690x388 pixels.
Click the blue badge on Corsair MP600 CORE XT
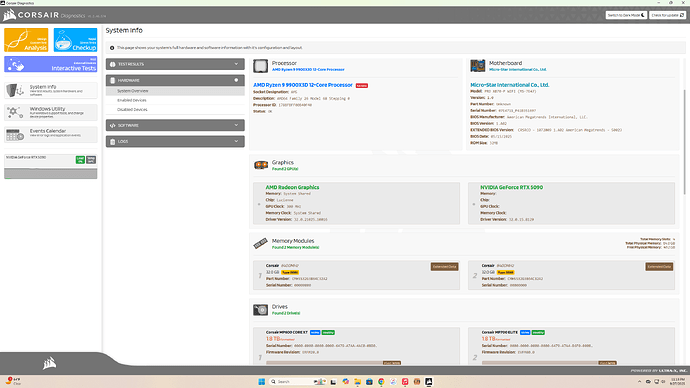[x=315, y=333]
